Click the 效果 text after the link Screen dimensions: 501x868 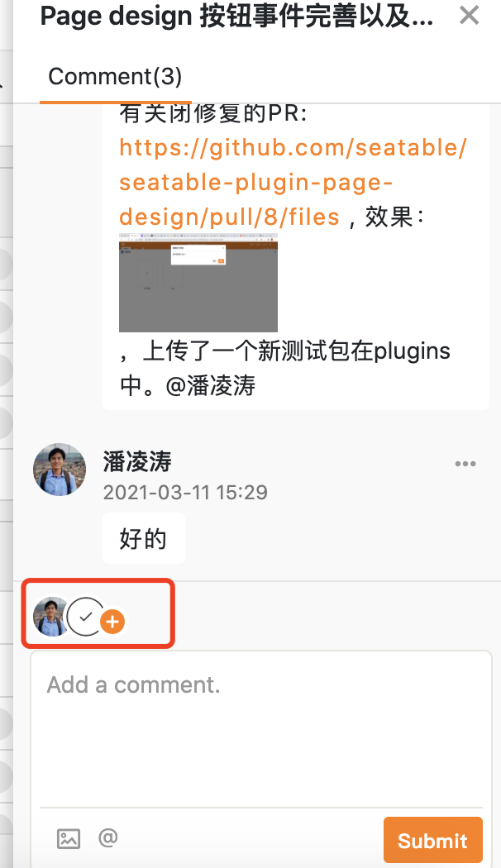388,217
